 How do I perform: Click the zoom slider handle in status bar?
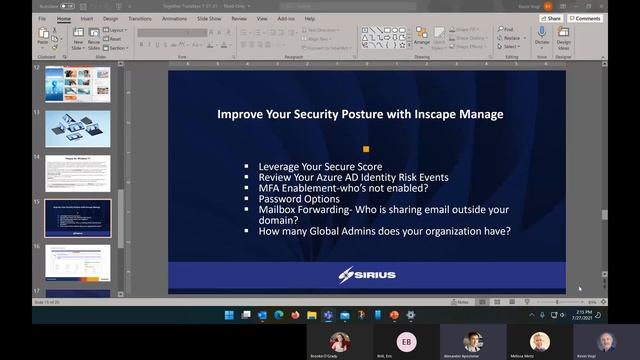pos(557,302)
